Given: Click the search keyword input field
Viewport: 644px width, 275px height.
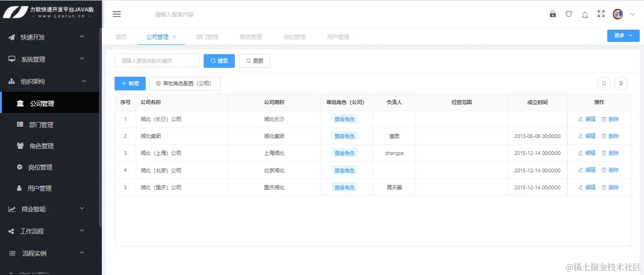Looking at the screenshot, I should [157, 60].
